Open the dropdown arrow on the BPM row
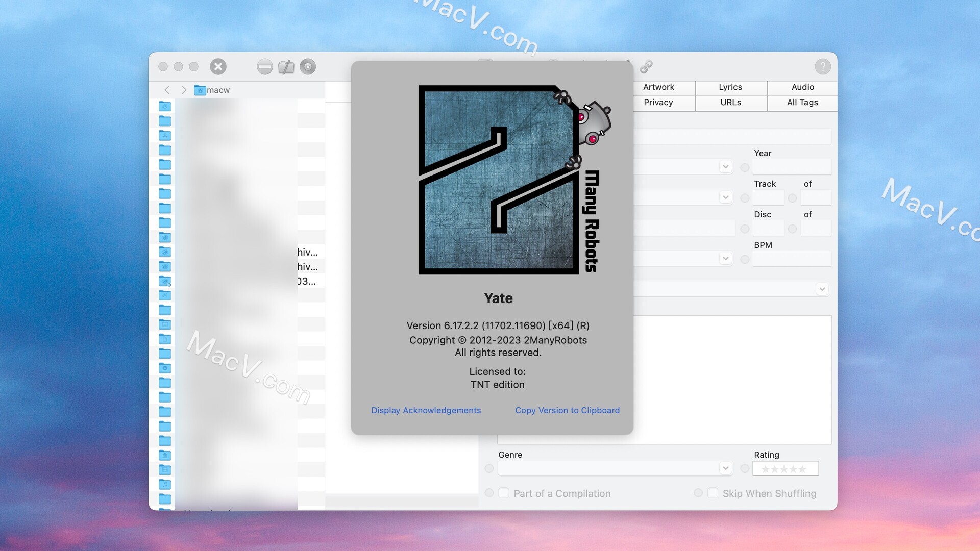980x551 pixels. 725,259
